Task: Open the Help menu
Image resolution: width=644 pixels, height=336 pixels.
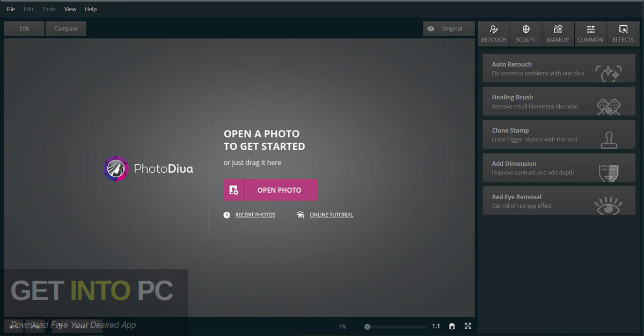Action: [91, 9]
